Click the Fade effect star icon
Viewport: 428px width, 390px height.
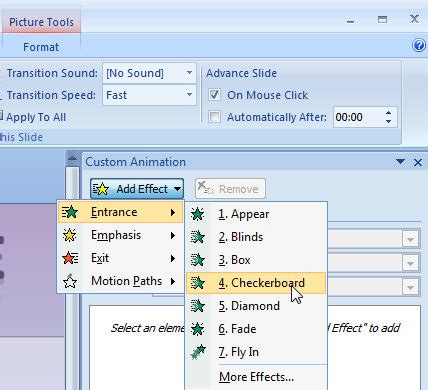point(198,329)
